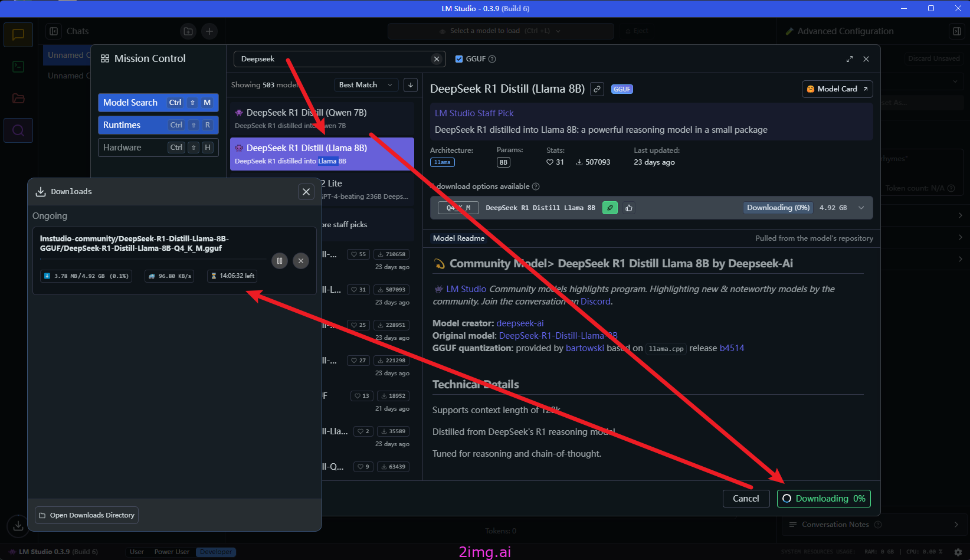Click the likes count 55 badge

coord(359,254)
